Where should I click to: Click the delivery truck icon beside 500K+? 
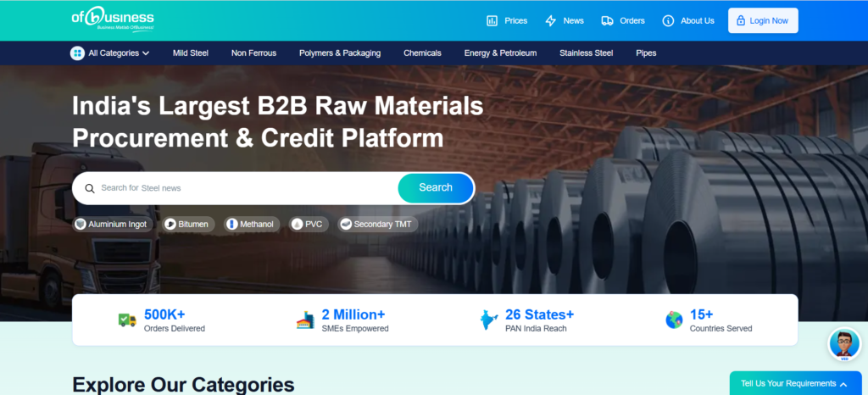[127, 320]
